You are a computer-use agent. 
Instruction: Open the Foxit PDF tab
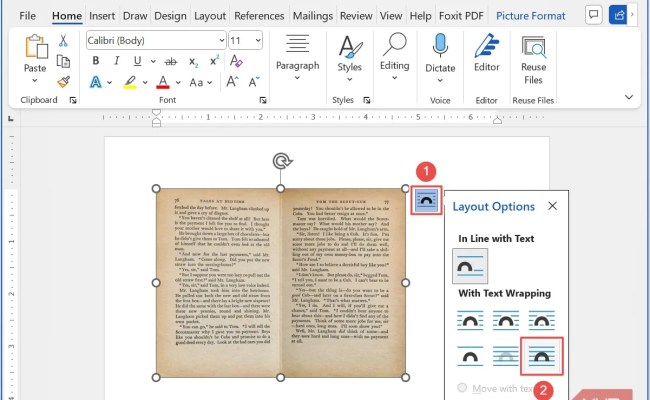coord(461,16)
